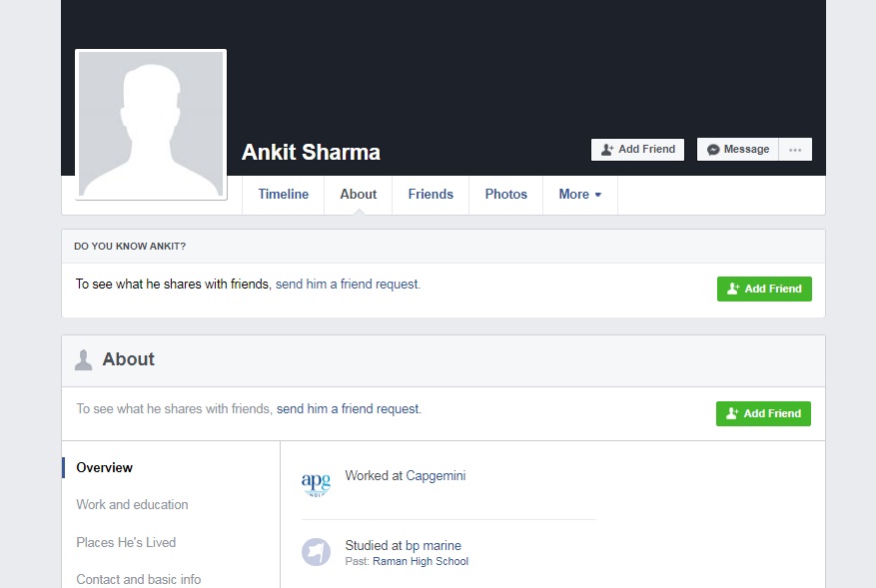Open the Places He's Lived section

[126, 543]
